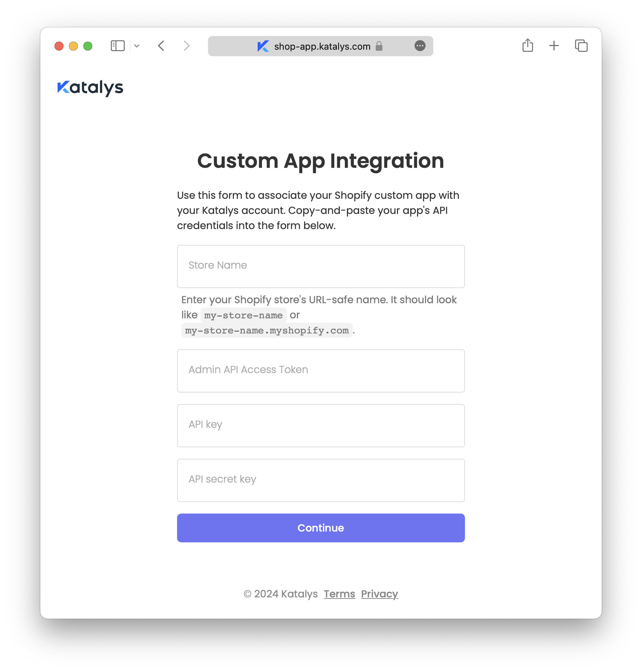Show the tab overview icon
Viewport: 642px width, 672px height.
pos(581,46)
